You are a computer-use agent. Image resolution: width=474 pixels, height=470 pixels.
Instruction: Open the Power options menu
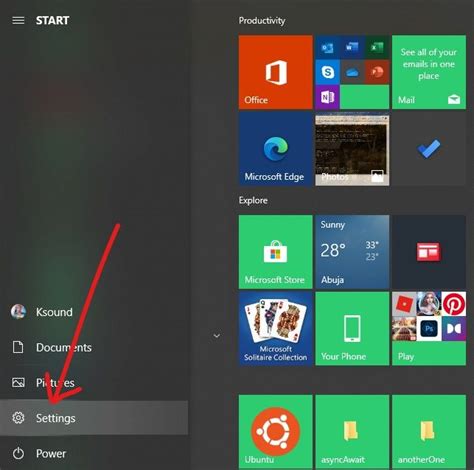tap(94, 453)
